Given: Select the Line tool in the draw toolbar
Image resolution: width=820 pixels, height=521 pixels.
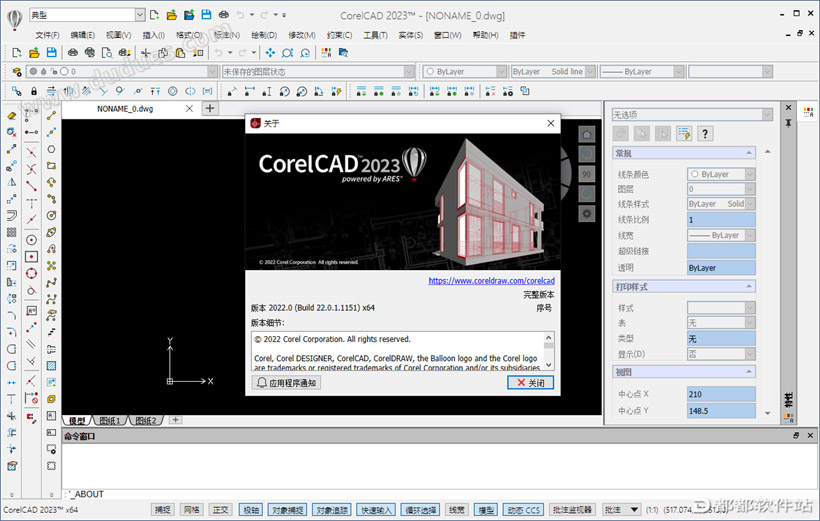Looking at the screenshot, I should pyautogui.click(x=51, y=116).
